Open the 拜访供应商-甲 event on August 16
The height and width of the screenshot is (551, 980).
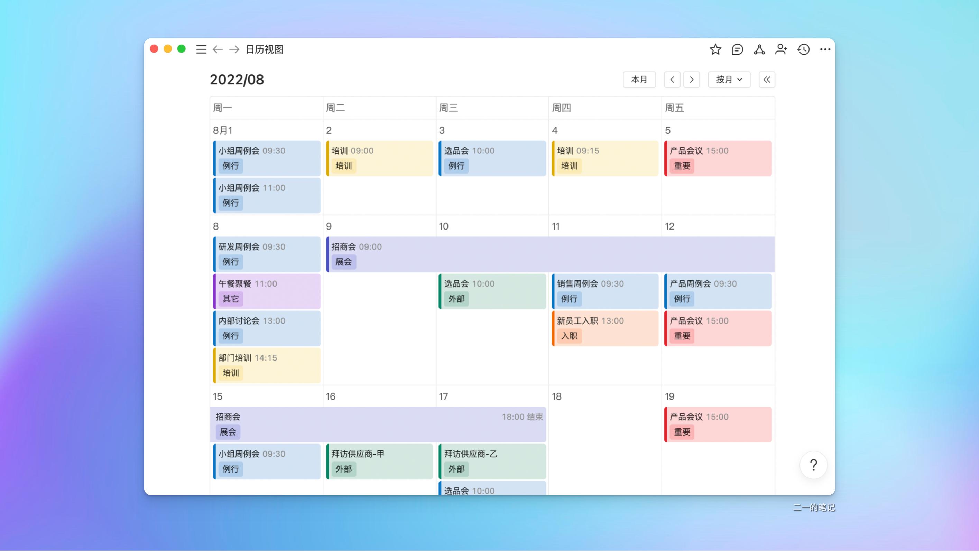tap(379, 461)
